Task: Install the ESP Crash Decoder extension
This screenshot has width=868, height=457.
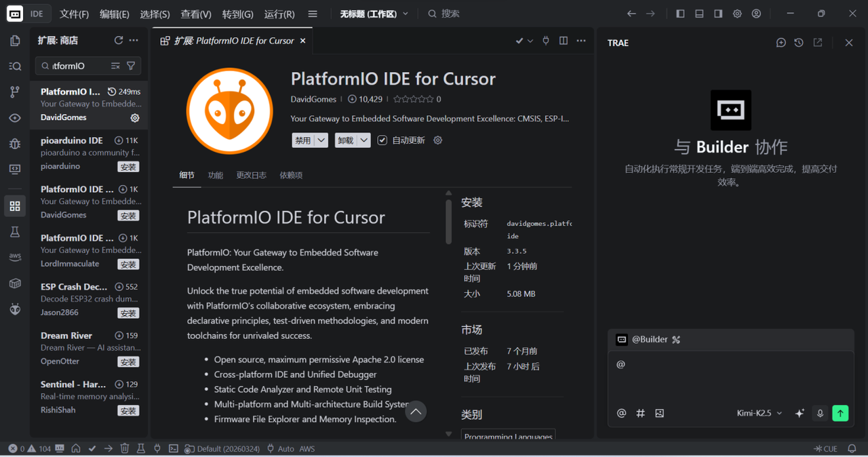Action: [x=128, y=313]
